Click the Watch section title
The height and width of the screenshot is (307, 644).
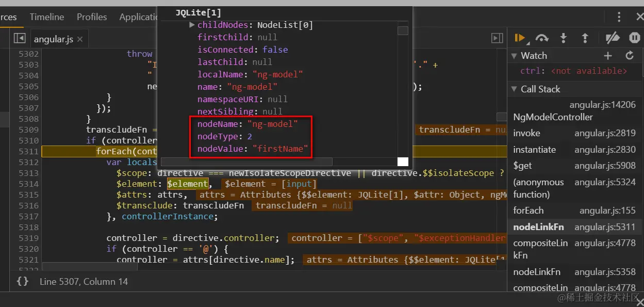(x=534, y=56)
